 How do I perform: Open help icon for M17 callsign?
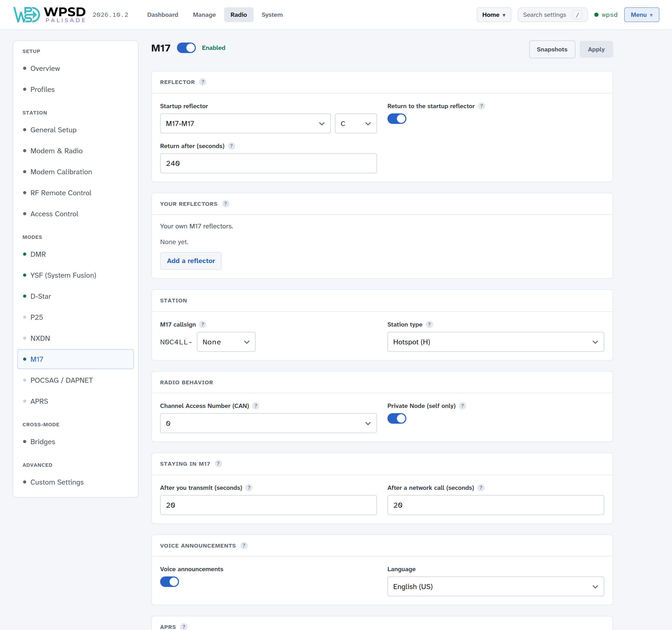pos(202,324)
